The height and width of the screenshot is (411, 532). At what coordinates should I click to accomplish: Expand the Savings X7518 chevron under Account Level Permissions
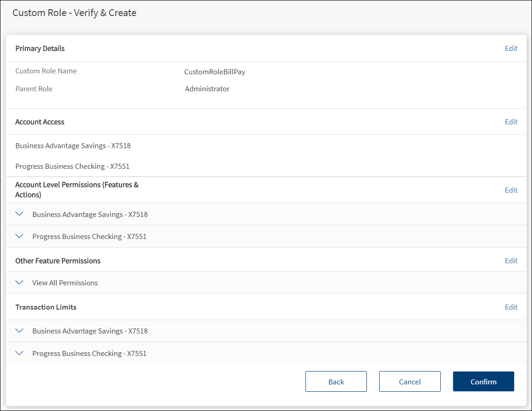point(19,214)
